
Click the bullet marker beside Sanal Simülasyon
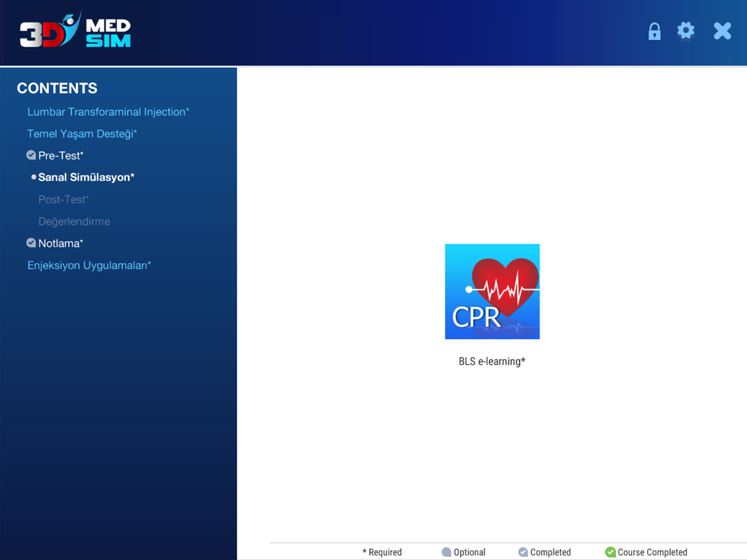coord(33,177)
